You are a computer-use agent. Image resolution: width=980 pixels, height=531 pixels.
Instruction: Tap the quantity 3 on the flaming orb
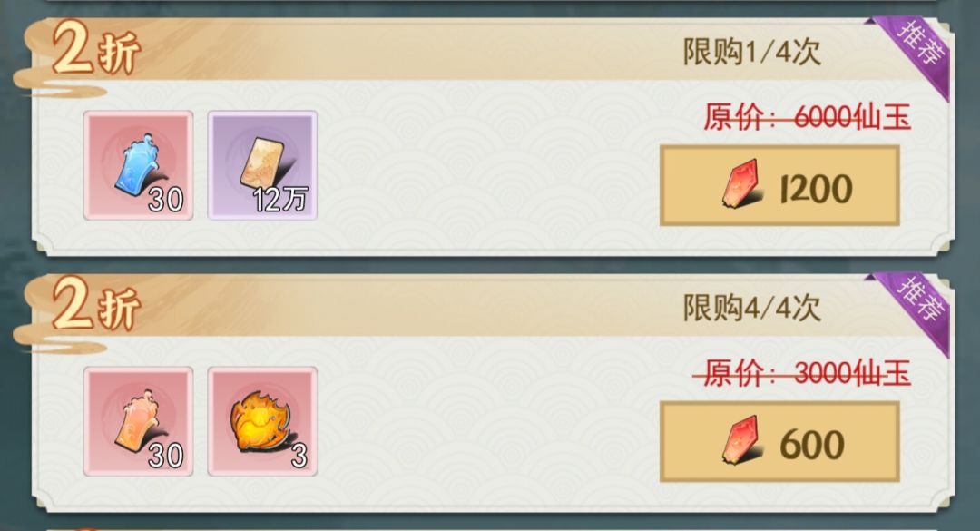coord(299,456)
